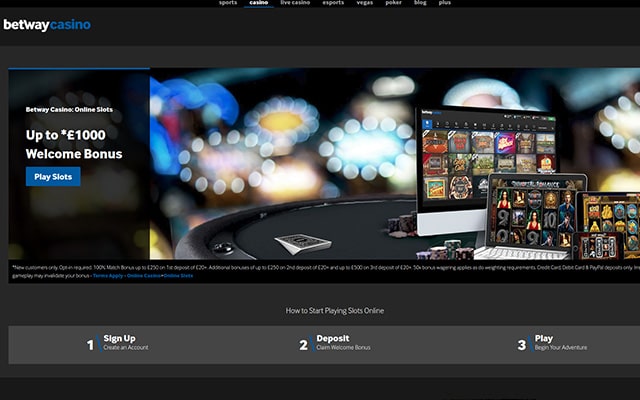Image resolution: width=640 pixels, height=400 pixels.
Task: Switch to the vegas section
Action: 364,2
